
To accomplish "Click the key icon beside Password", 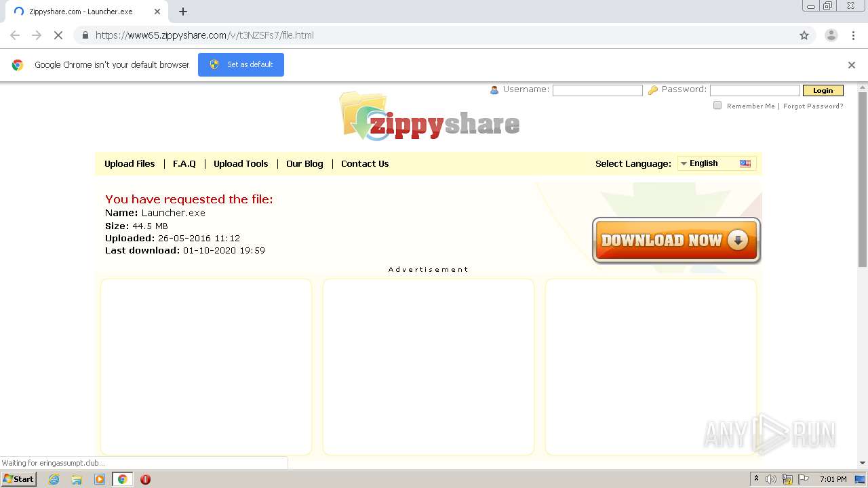I will tap(653, 90).
